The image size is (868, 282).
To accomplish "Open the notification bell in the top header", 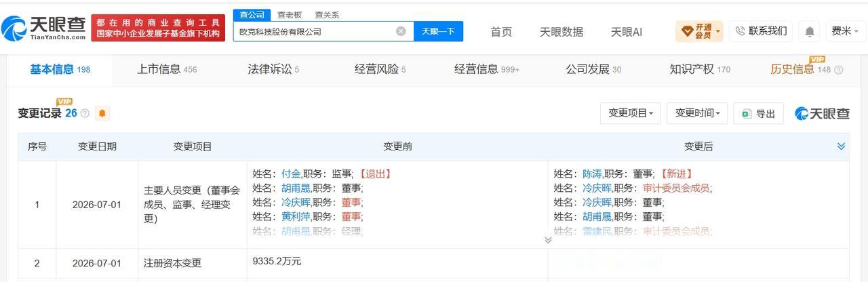I will (x=809, y=31).
